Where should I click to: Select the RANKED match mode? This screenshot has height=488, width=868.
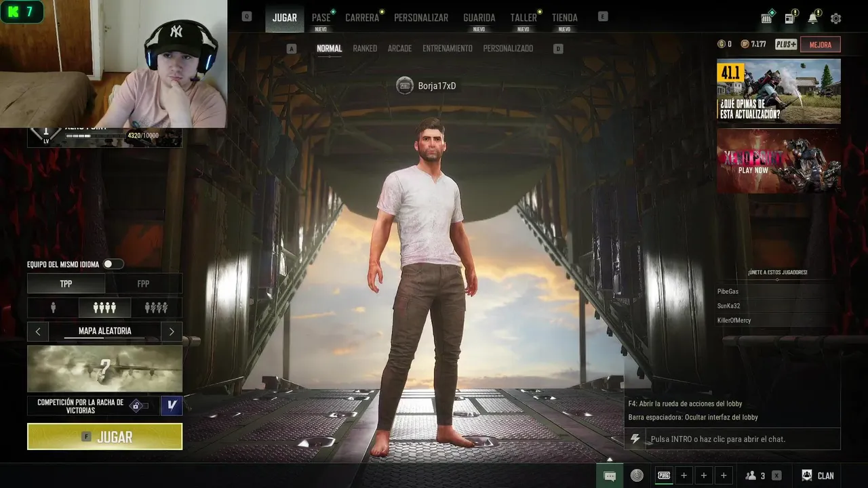pyautogui.click(x=365, y=49)
